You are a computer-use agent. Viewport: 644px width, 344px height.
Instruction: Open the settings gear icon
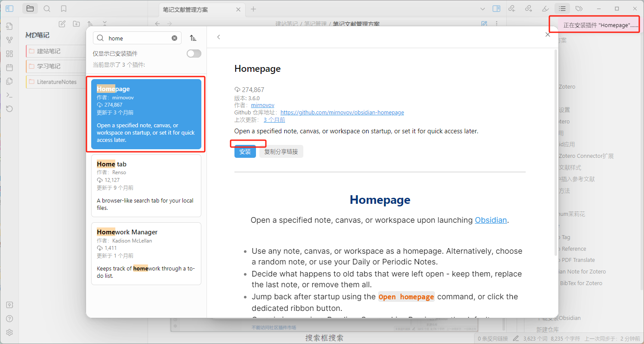pyautogui.click(x=9, y=332)
